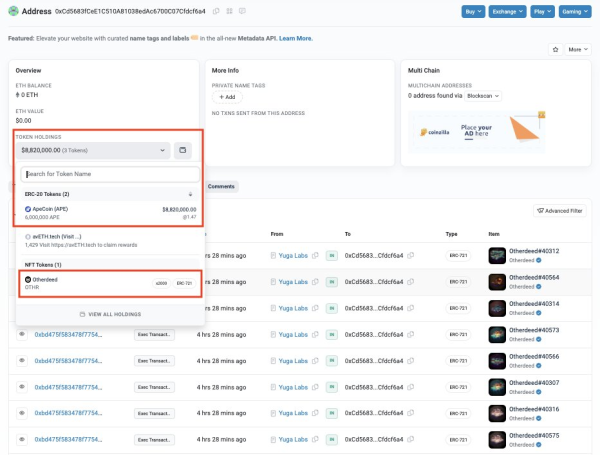Quick-view transaction in Otherdeed#40307 row
The image size is (600, 455).
(x=22, y=387)
